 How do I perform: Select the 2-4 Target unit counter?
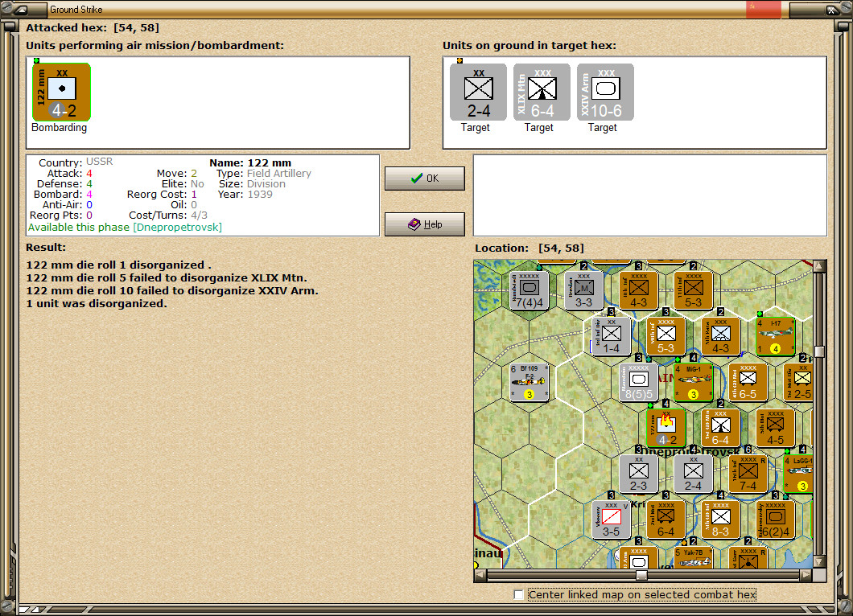478,91
